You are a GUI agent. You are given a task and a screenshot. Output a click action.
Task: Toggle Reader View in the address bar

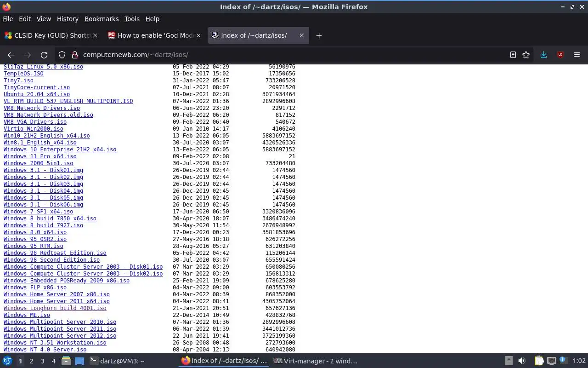click(513, 55)
